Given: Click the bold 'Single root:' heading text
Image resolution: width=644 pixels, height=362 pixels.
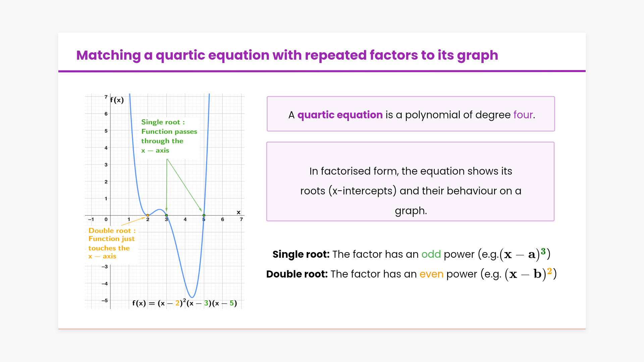Looking at the screenshot, I should [x=301, y=254].
